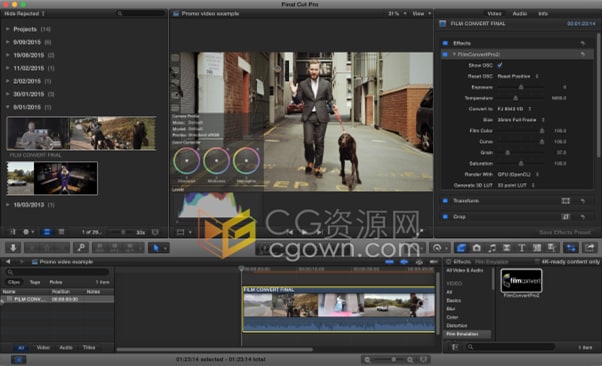
Task: Click the Import Media arrow button
Action: tap(13, 248)
